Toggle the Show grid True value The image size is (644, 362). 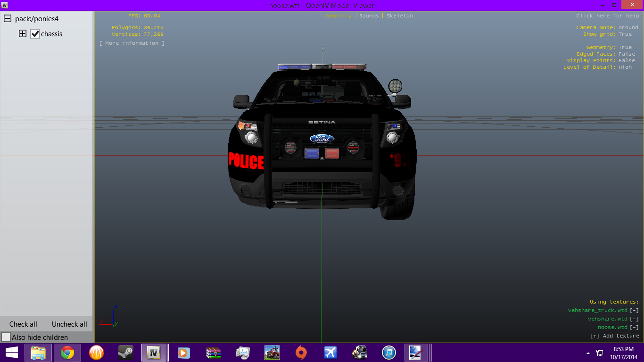tap(625, 34)
